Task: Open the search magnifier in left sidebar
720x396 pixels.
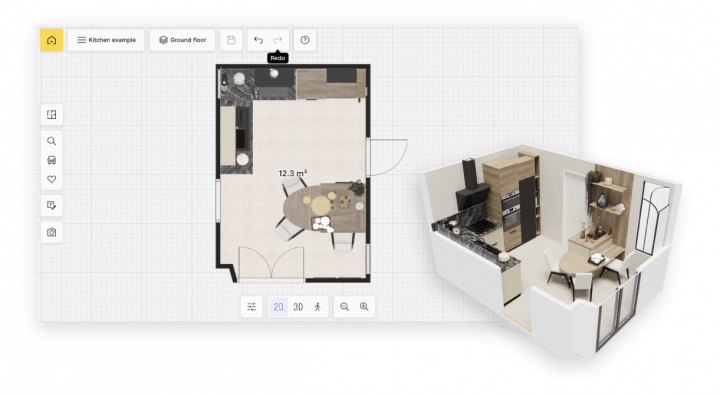Action: pyautogui.click(x=51, y=141)
